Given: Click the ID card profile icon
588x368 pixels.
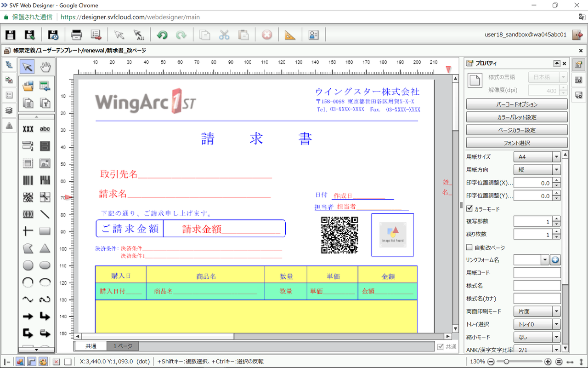Looking at the screenshot, I should tap(313, 34).
